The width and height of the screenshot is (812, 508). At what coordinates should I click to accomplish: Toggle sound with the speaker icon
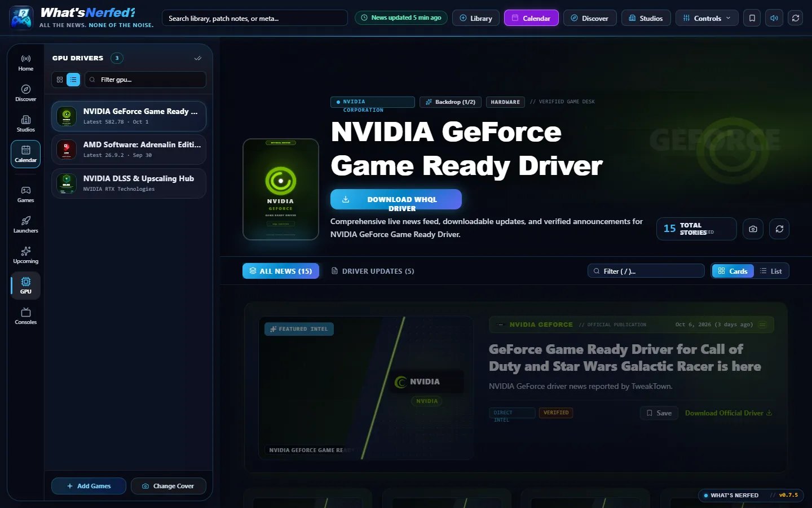pos(774,18)
